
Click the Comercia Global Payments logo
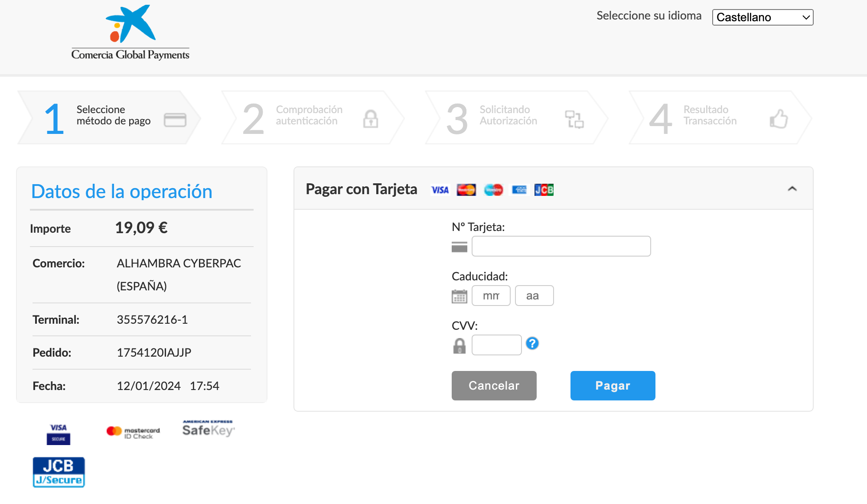click(x=130, y=33)
